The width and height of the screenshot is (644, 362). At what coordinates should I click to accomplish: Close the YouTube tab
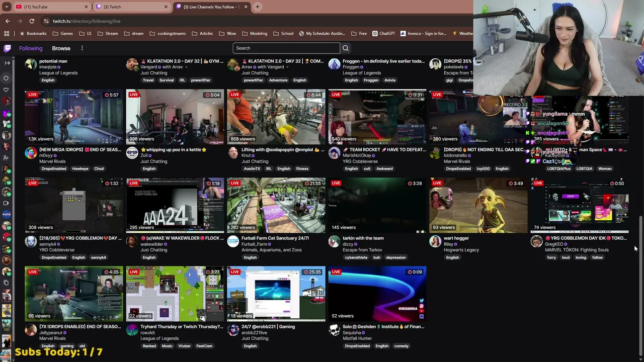click(x=86, y=7)
